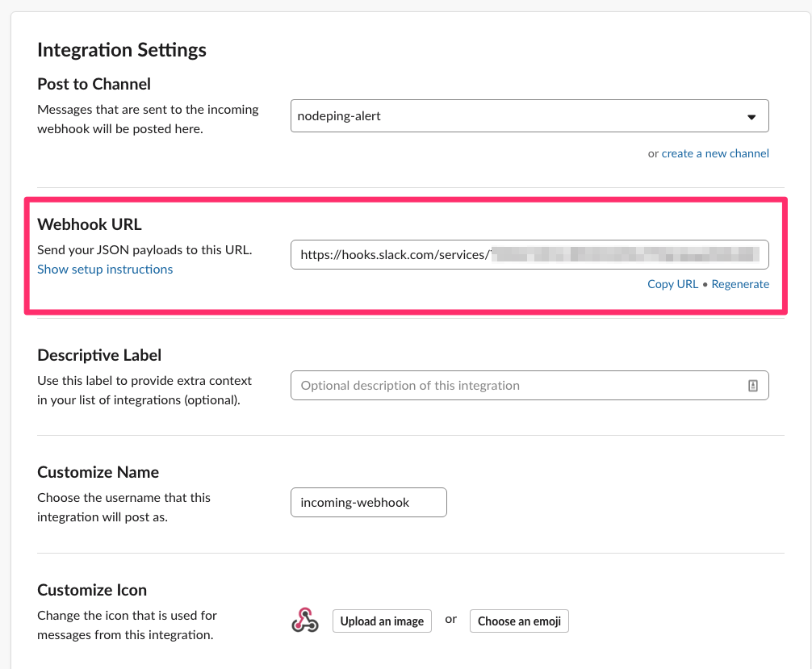This screenshot has width=812, height=669.
Task: Click the Post to Channel heading
Action: coord(94,84)
